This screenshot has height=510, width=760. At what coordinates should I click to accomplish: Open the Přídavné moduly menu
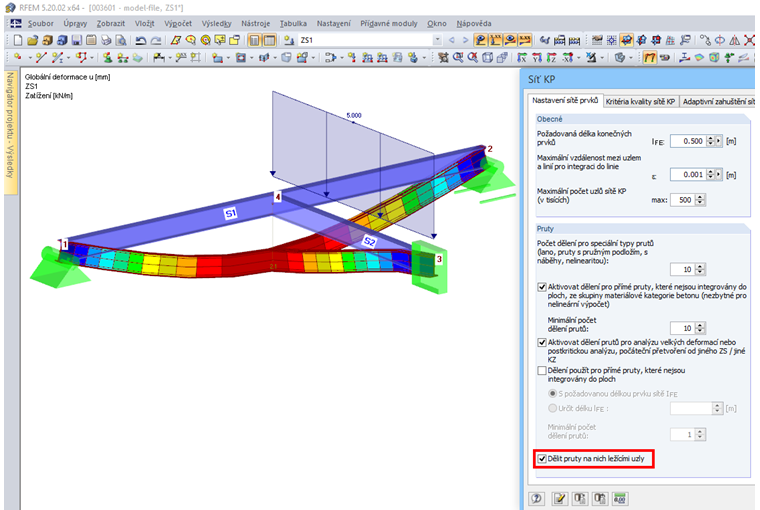click(389, 23)
